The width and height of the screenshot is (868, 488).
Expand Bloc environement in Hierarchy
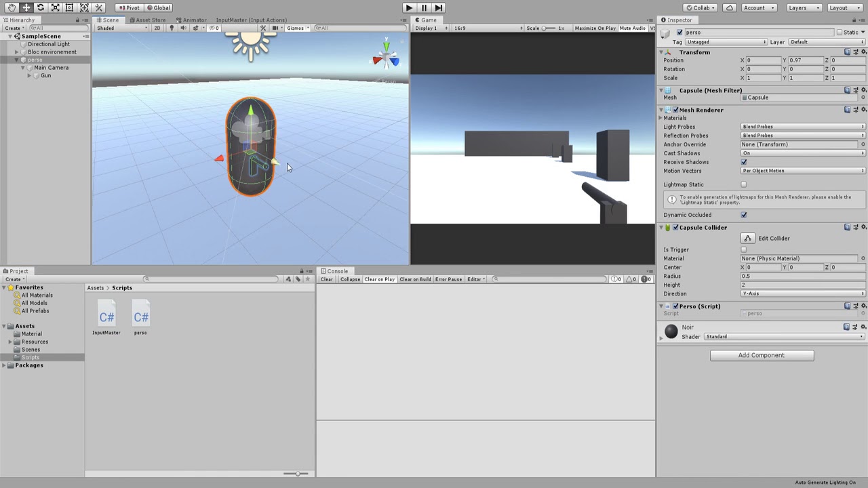point(17,52)
